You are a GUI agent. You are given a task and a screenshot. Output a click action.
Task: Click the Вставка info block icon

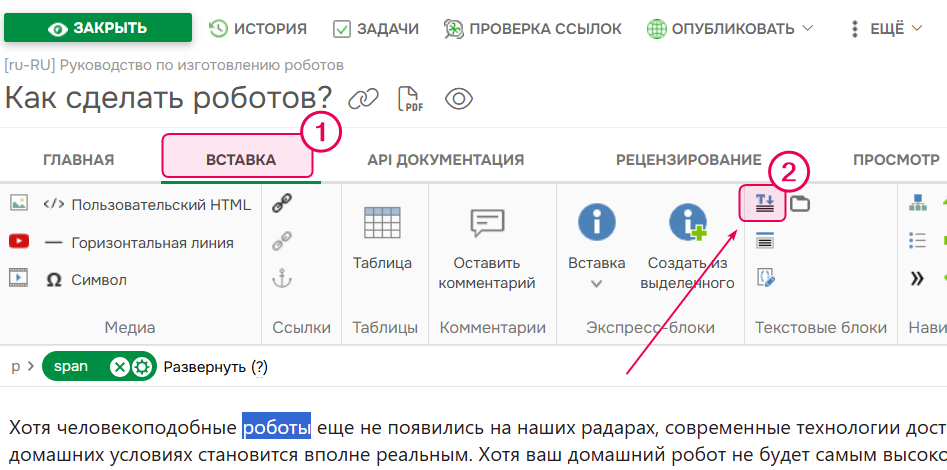[x=597, y=222]
